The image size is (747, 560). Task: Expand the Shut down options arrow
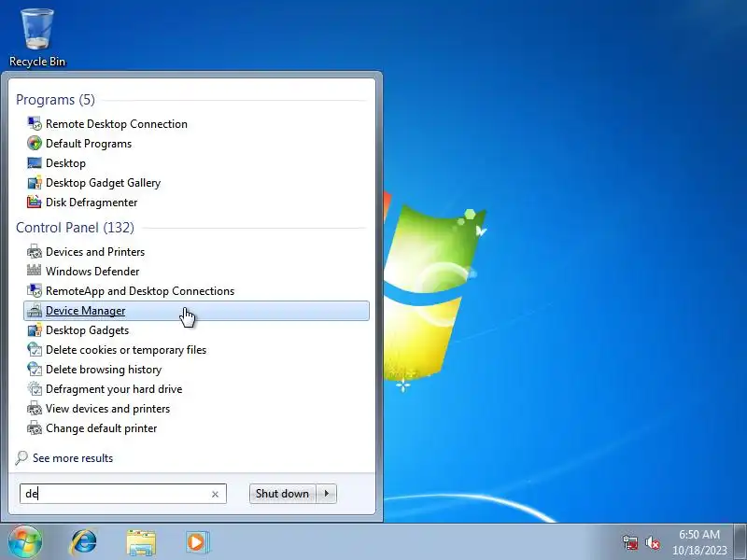point(326,494)
